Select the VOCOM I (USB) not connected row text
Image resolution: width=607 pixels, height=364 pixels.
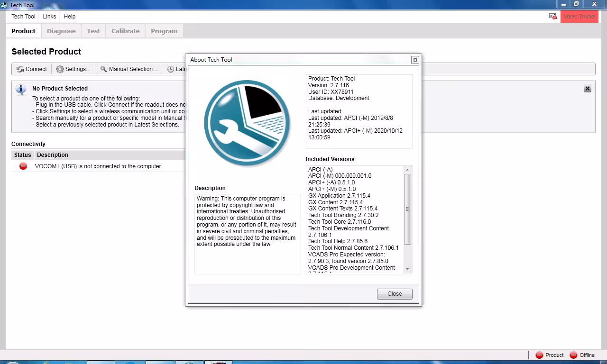(99, 166)
